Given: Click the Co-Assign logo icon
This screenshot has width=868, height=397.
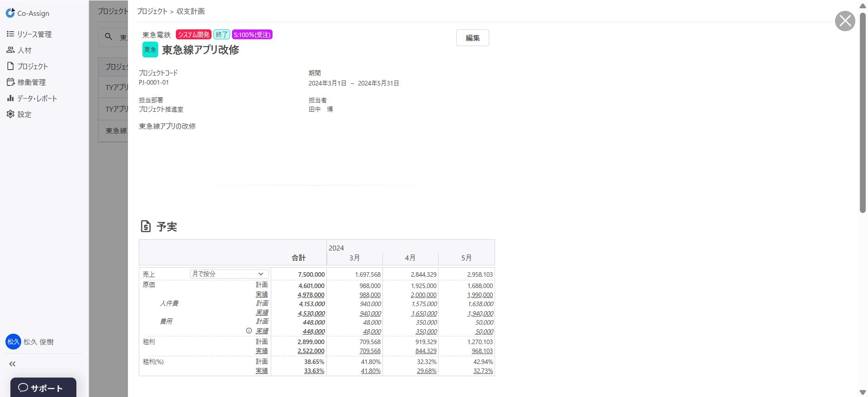Looking at the screenshot, I should tap(10, 13).
